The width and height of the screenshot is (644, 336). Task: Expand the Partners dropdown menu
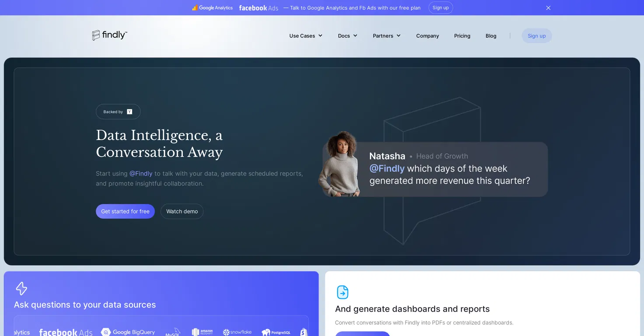386,36
